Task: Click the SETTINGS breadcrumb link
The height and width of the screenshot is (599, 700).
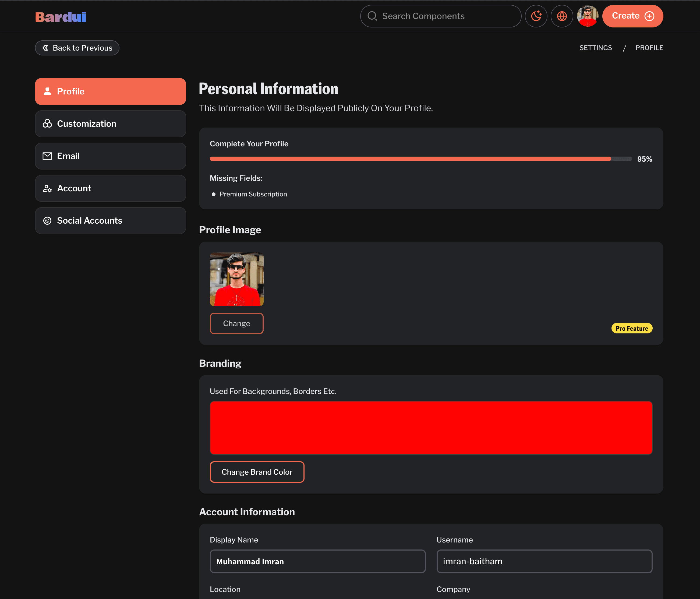Action: [x=595, y=48]
